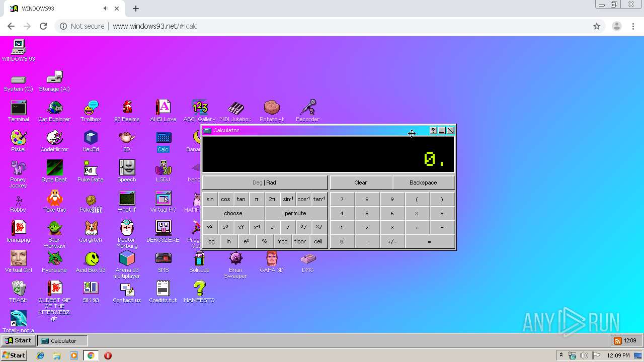Click the calculator Clear button
The image size is (644, 362).
(x=361, y=183)
